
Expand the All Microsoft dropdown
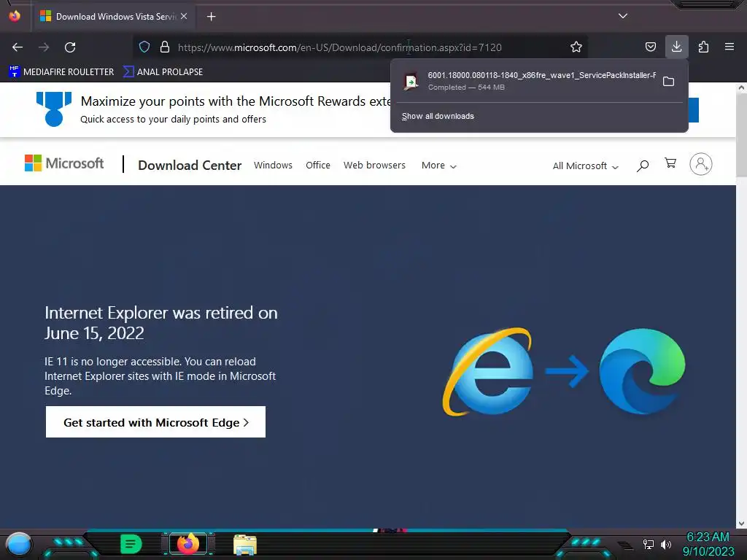586,166
